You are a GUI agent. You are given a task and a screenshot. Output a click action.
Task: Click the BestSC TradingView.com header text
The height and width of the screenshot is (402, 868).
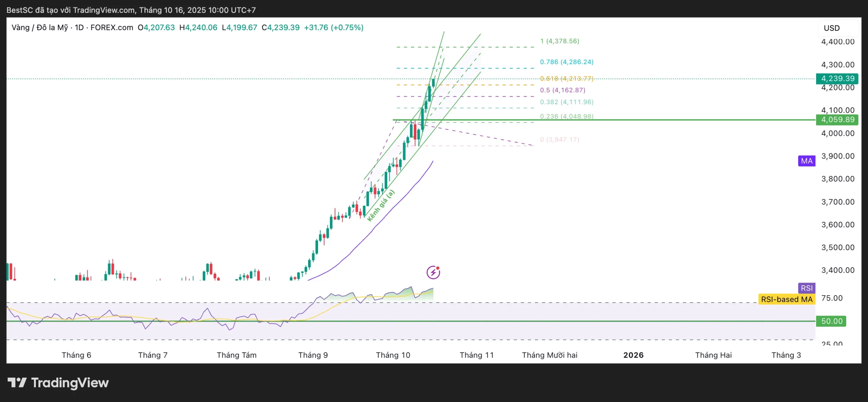[x=131, y=10]
